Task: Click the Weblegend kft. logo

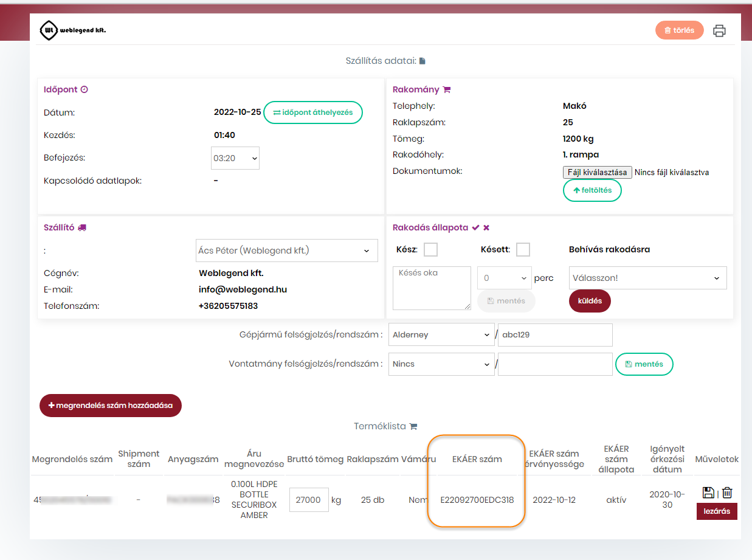Action: pos(72,30)
